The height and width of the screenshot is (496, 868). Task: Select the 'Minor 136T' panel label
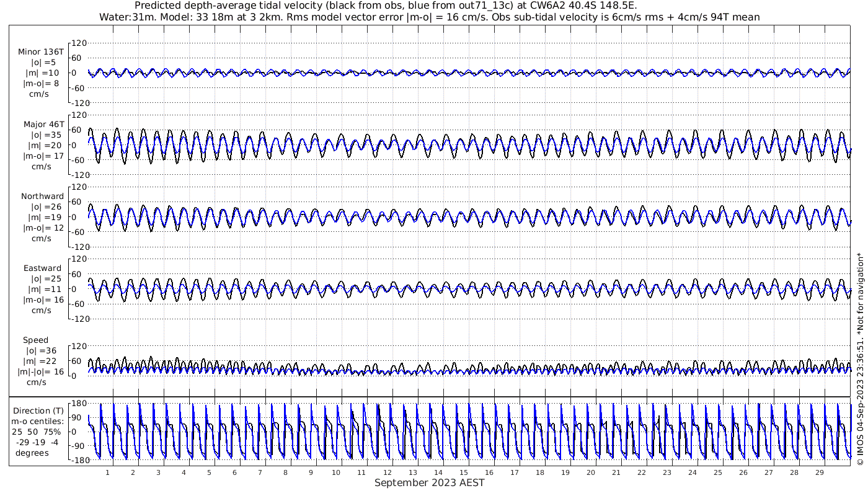point(42,51)
